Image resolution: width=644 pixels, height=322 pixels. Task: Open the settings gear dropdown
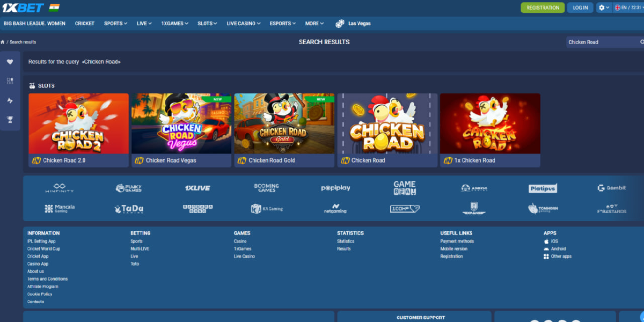[604, 8]
